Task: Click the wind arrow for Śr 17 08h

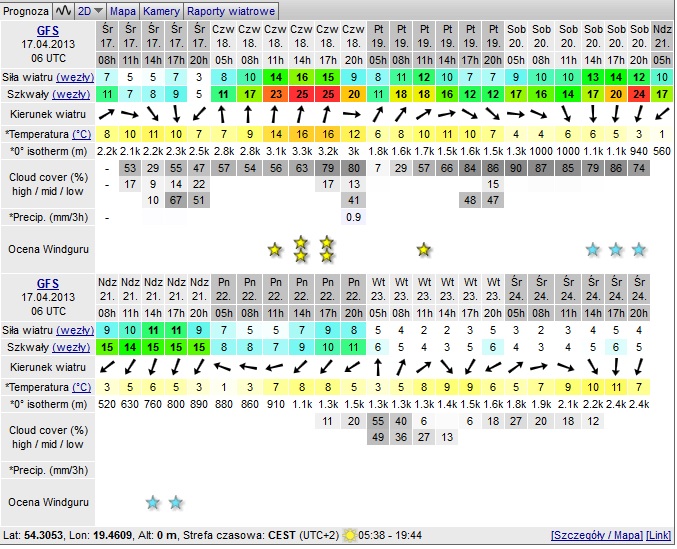Action: [107, 114]
